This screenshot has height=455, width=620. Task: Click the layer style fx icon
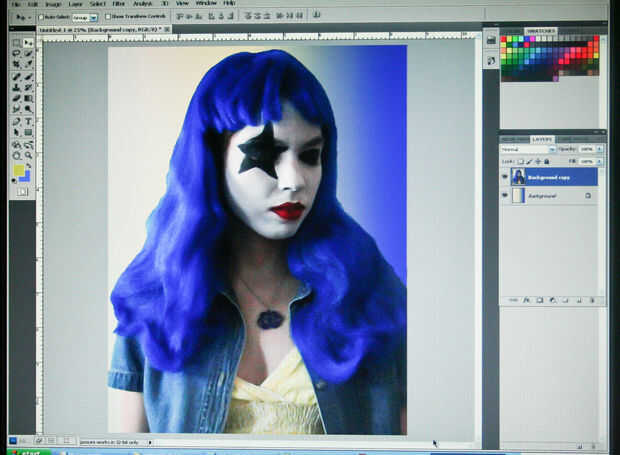click(x=526, y=300)
